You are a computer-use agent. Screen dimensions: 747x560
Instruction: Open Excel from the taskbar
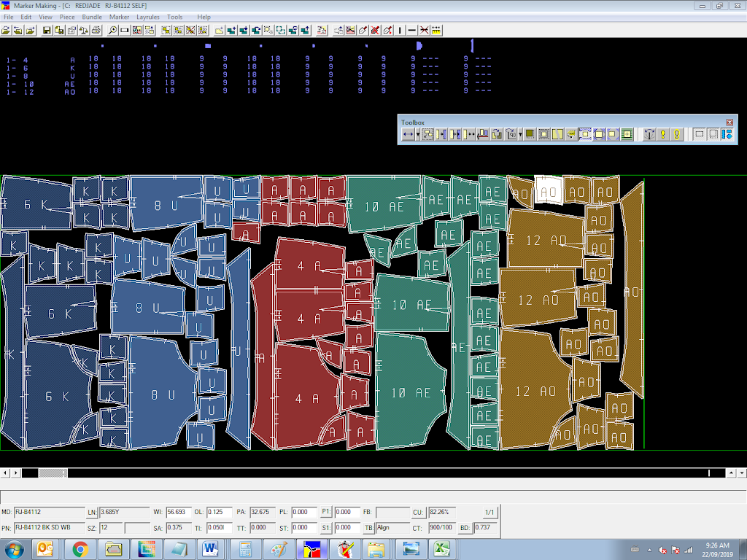tap(441, 550)
